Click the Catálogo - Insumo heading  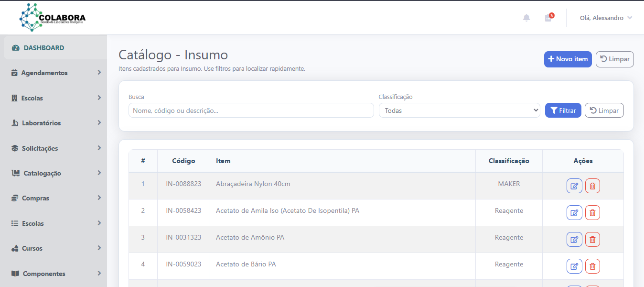173,55
